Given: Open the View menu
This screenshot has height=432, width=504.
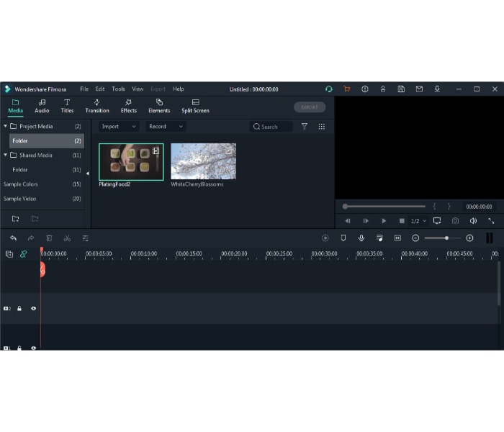Looking at the screenshot, I should 138,89.
